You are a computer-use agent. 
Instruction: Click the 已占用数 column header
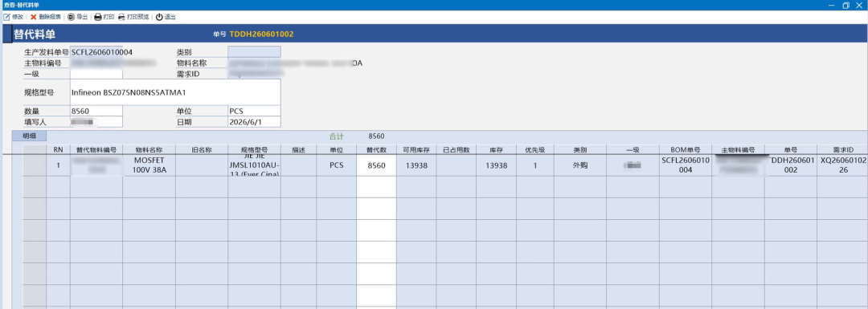(x=457, y=150)
